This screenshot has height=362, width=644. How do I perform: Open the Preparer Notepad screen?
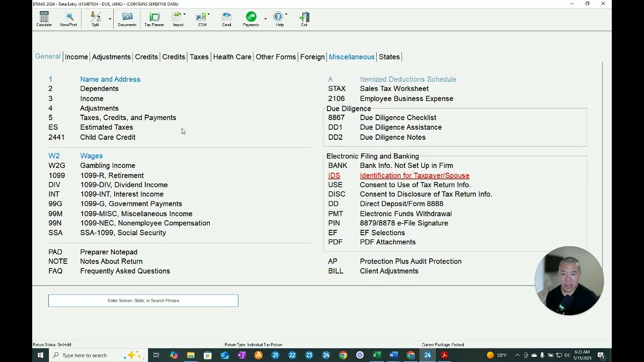click(109, 252)
